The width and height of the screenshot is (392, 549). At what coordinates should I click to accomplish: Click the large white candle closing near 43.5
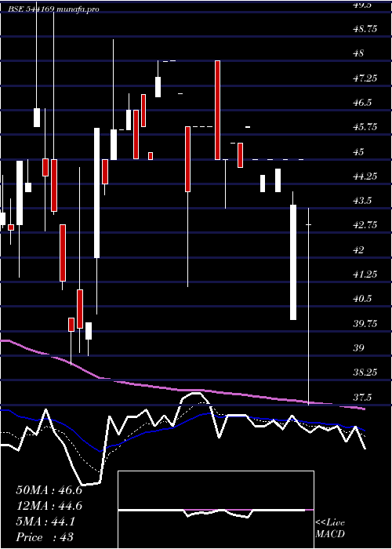[x=293, y=262]
